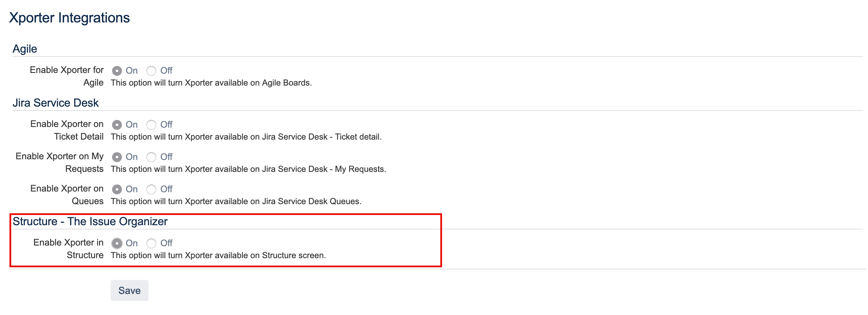Click the Enable Xporter on Ticket Detail label
Viewport: 868px width, 315px height.
67,130
